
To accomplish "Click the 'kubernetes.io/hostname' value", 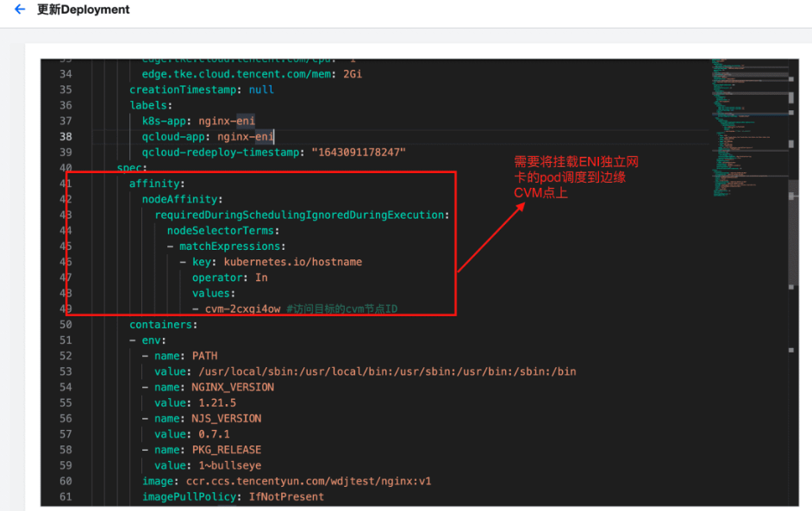I will pos(292,262).
